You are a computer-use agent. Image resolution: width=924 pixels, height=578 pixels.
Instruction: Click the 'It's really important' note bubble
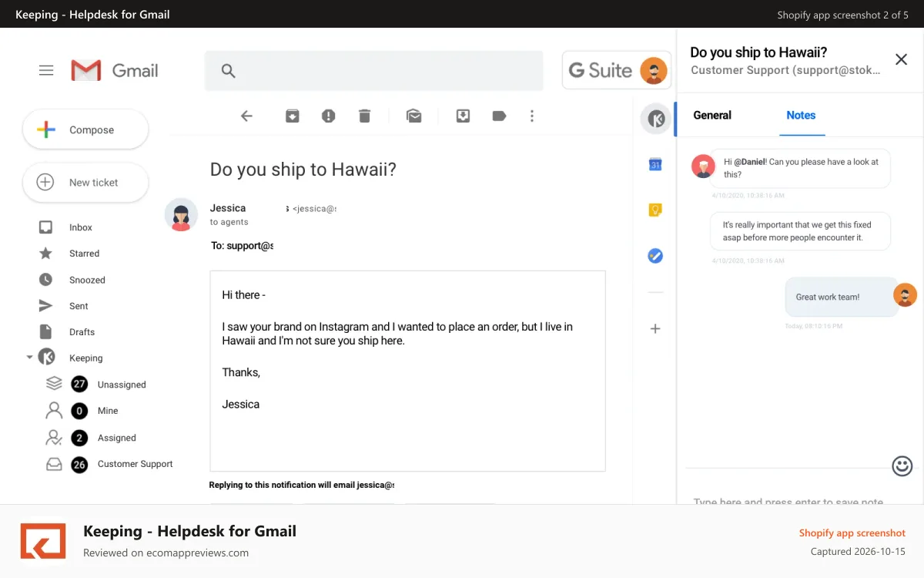click(x=800, y=231)
